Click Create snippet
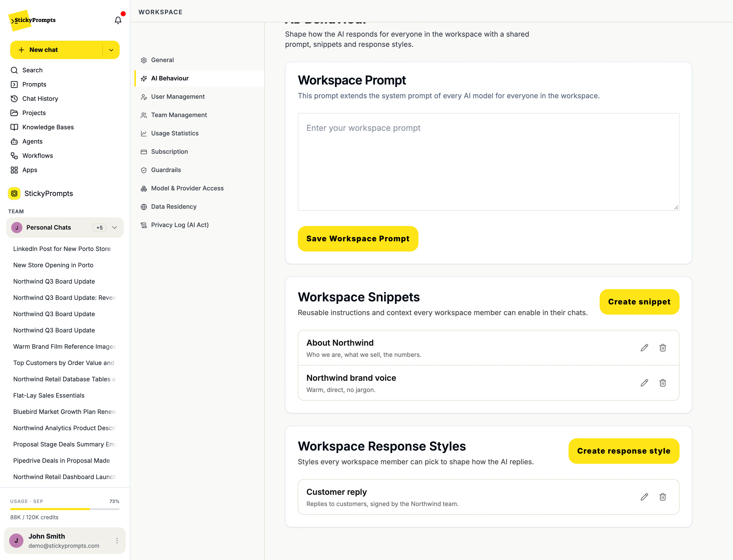The image size is (733, 560). pyautogui.click(x=639, y=302)
